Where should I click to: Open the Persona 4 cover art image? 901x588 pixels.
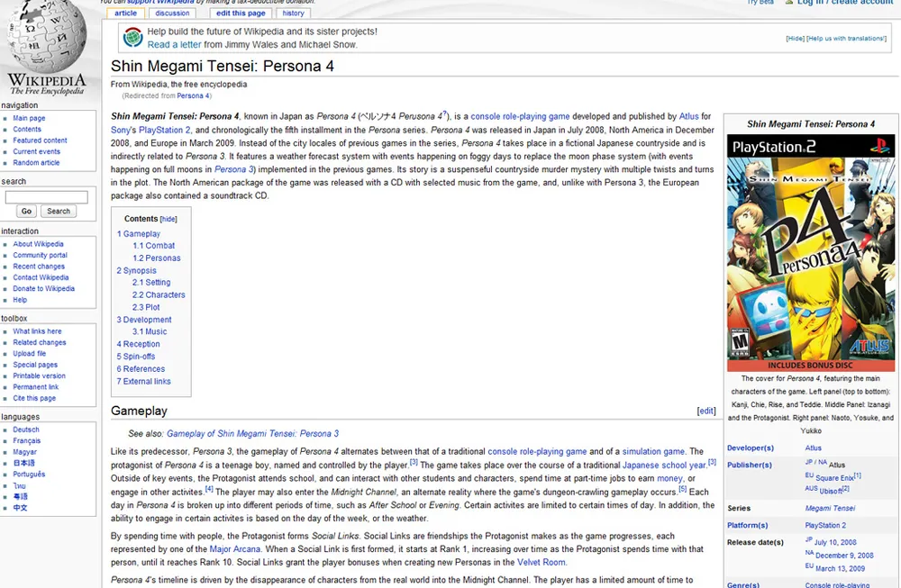click(812, 253)
